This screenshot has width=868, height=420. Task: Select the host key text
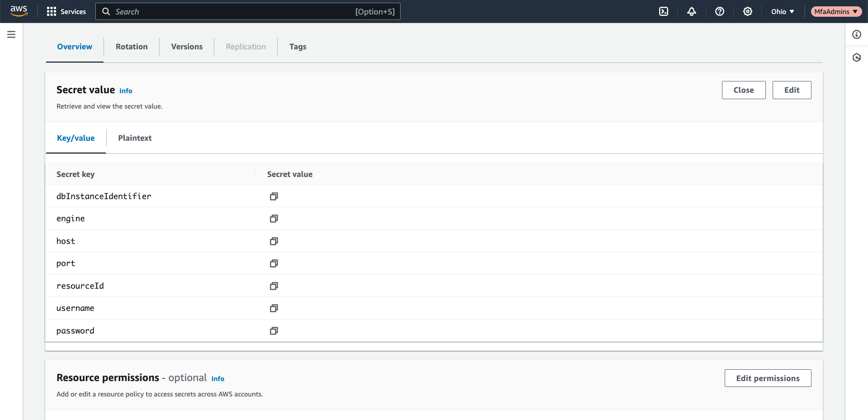tap(66, 241)
